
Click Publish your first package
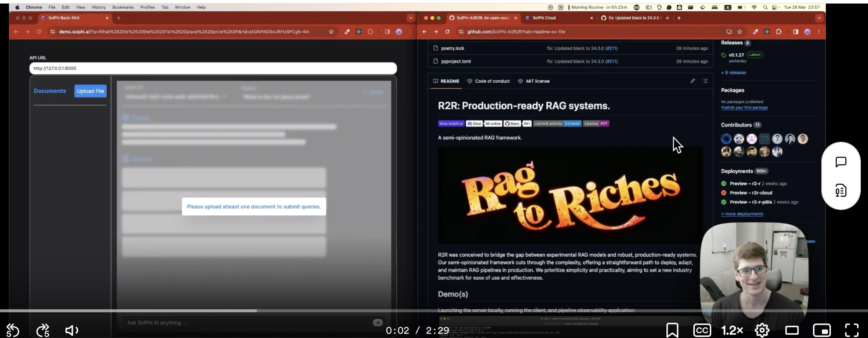(x=744, y=108)
